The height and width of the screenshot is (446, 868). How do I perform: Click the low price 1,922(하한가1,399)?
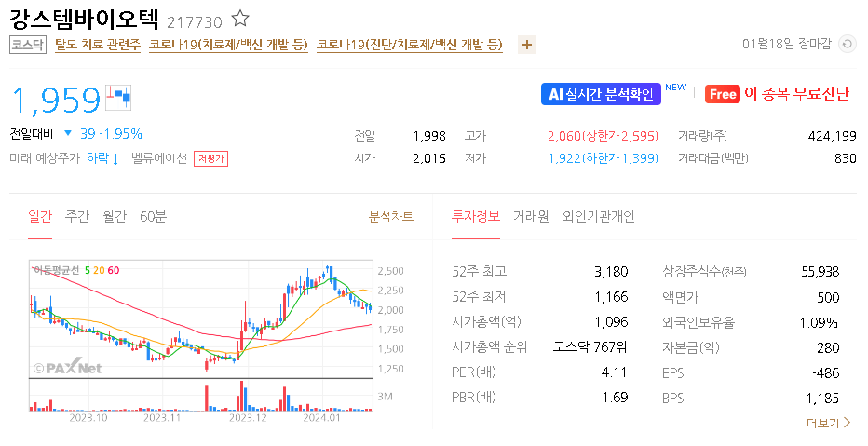point(603,159)
